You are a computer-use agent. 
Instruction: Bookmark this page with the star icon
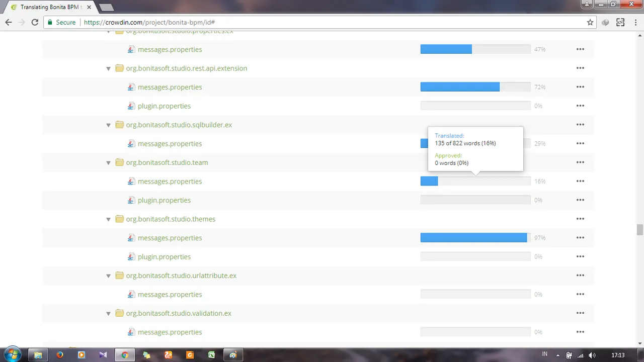pyautogui.click(x=590, y=22)
